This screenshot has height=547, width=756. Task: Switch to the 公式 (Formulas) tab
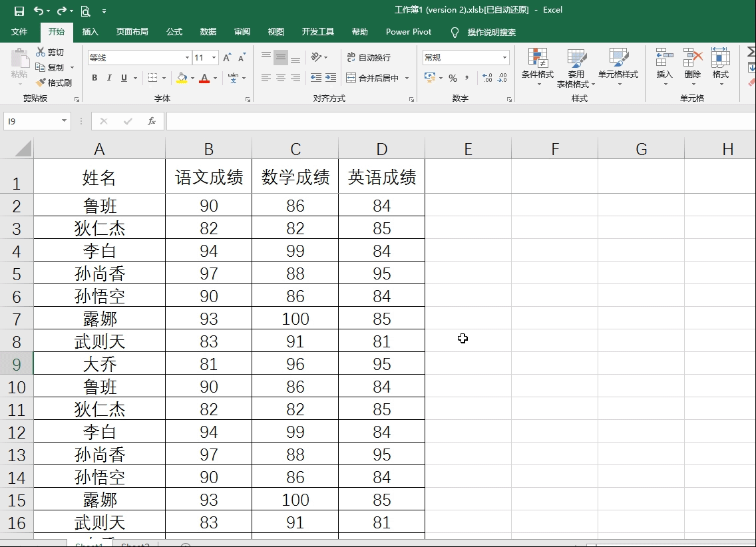pos(174,32)
